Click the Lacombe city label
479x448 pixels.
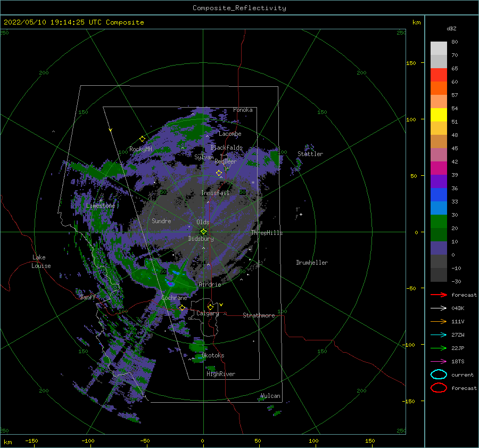pyautogui.click(x=230, y=134)
